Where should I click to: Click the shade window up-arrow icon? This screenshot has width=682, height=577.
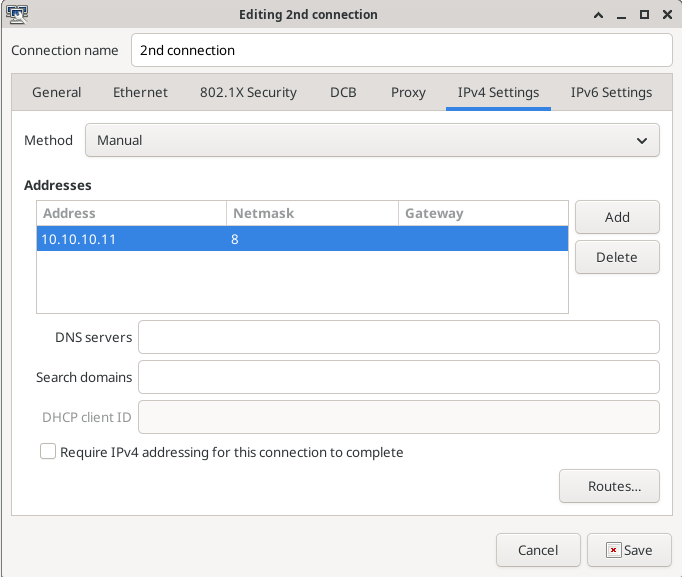(599, 15)
